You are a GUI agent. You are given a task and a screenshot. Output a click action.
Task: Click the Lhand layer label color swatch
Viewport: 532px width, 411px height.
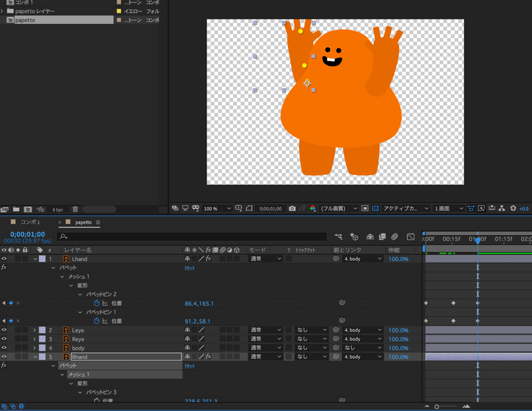pos(42,259)
